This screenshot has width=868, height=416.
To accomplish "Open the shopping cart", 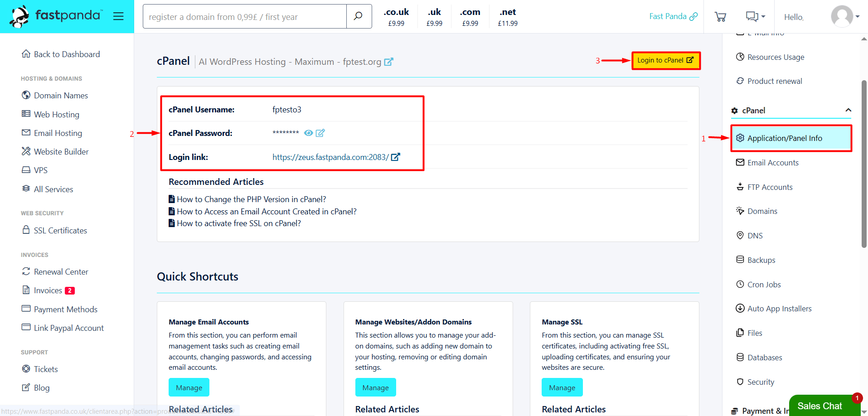I will (x=720, y=17).
